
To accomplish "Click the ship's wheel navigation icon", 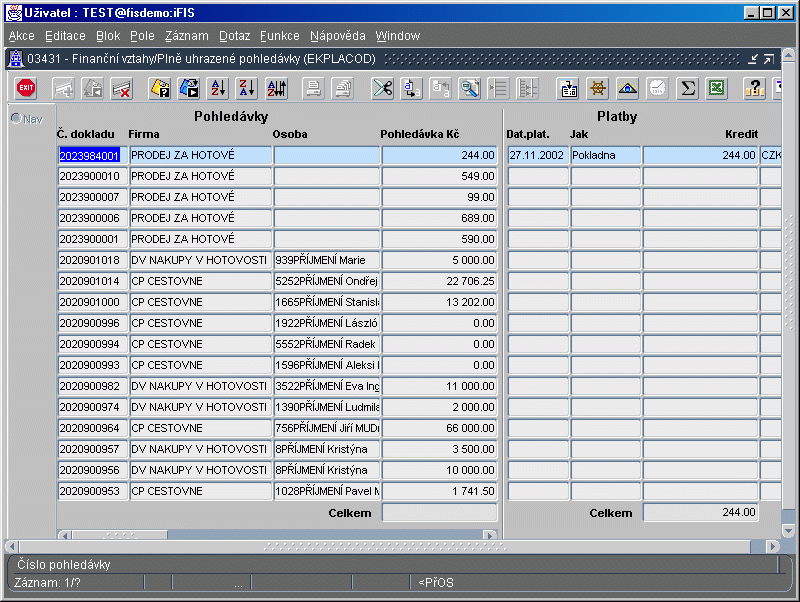I will pos(598,88).
